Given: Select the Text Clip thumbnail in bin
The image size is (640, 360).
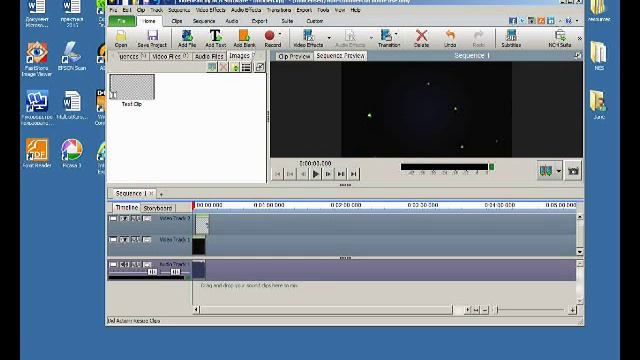Looking at the screenshot, I should pos(132,87).
